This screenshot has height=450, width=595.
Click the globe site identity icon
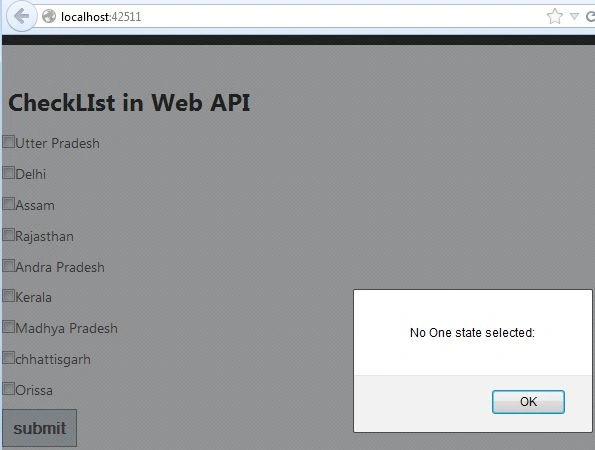pyautogui.click(x=49, y=16)
